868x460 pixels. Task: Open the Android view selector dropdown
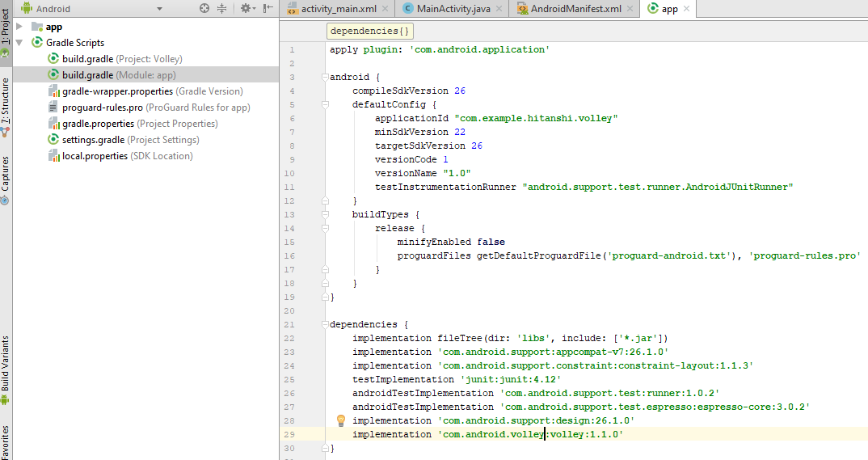point(159,9)
